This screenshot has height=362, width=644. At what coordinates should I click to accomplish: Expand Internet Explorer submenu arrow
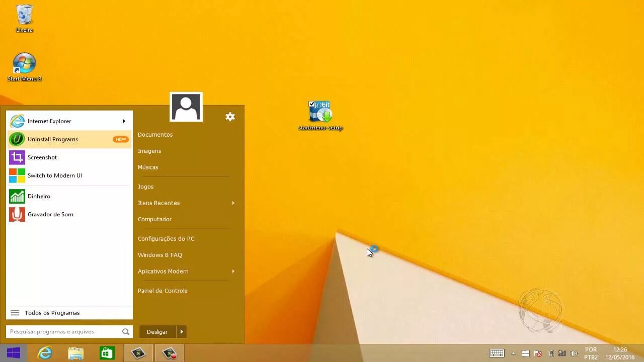point(124,121)
